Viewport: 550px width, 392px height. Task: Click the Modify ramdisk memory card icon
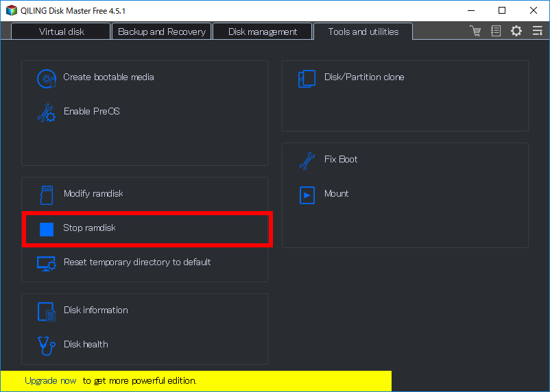(x=47, y=195)
